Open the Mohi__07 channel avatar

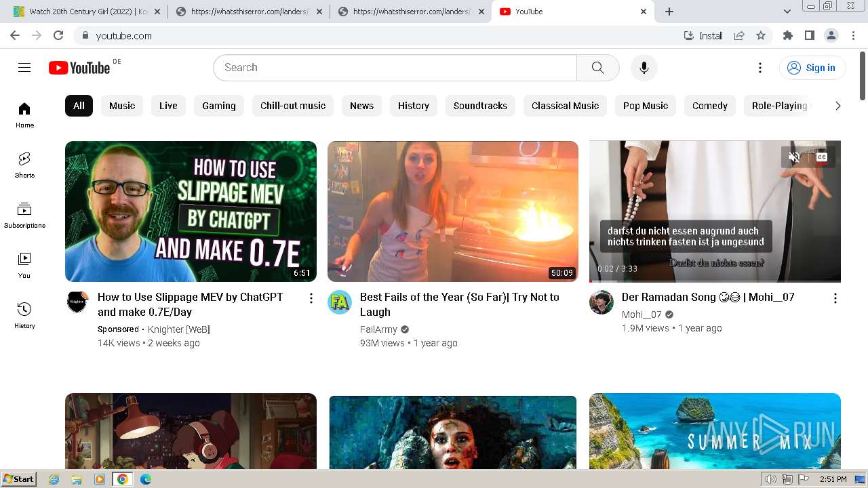601,302
